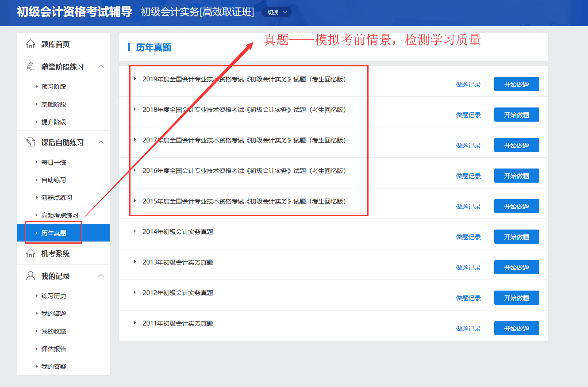The height and width of the screenshot is (387, 588).
Task: Click the pencil icon beside 随堂阶段练习
Action: (x=31, y=67)
